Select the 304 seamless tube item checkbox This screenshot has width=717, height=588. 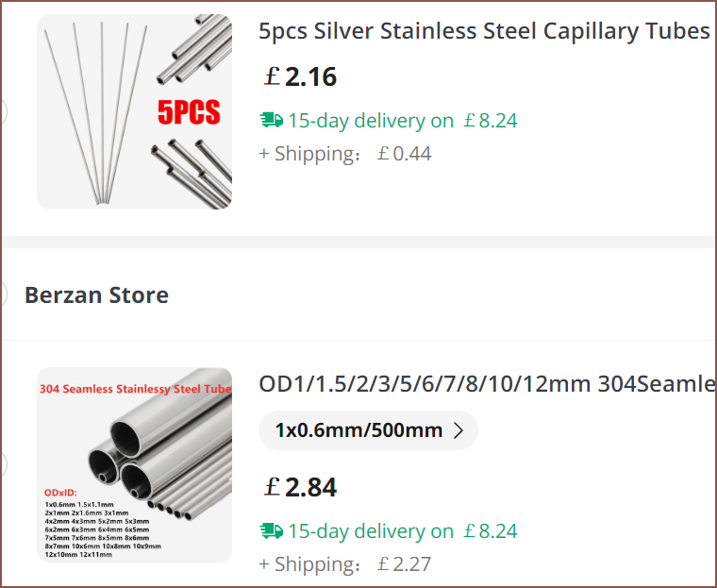tap(2, 463)
